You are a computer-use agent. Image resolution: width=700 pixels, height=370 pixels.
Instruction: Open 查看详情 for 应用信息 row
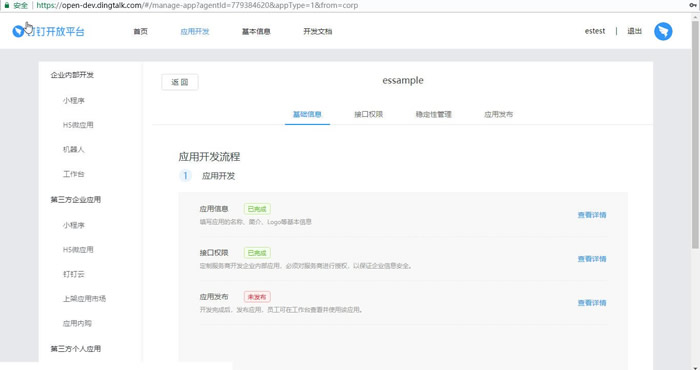592,215
